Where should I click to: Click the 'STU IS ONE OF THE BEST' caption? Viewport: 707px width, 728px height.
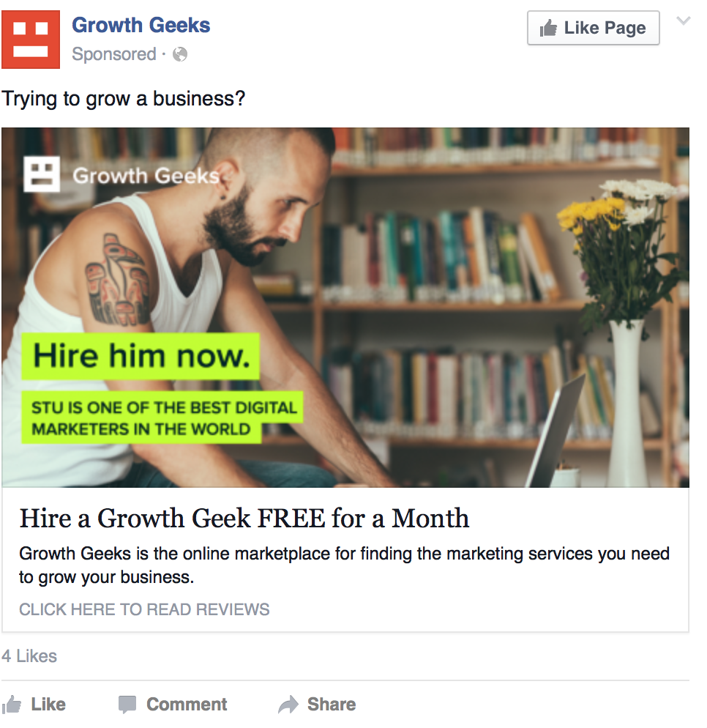click(162, 418)
